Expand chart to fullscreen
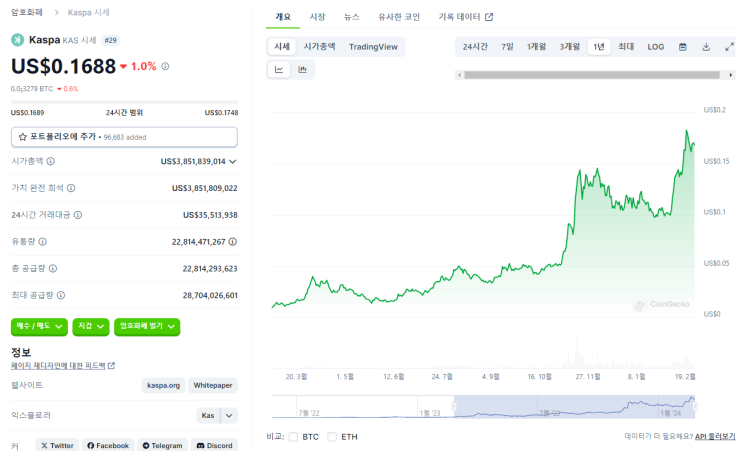 (x=729, y=47)
